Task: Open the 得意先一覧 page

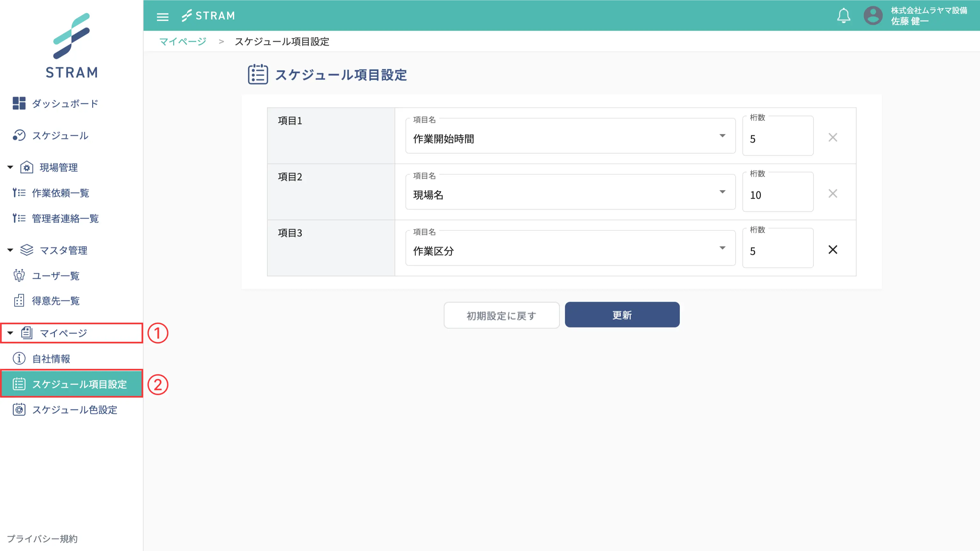Action: pyautogui.click(x=56, y=301)
